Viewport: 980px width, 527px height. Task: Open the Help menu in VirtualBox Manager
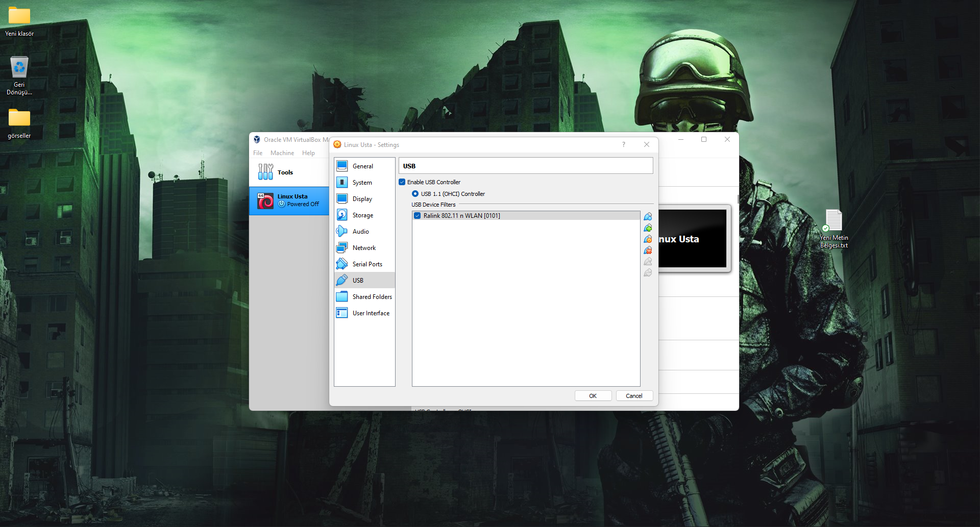click(308, 153)
